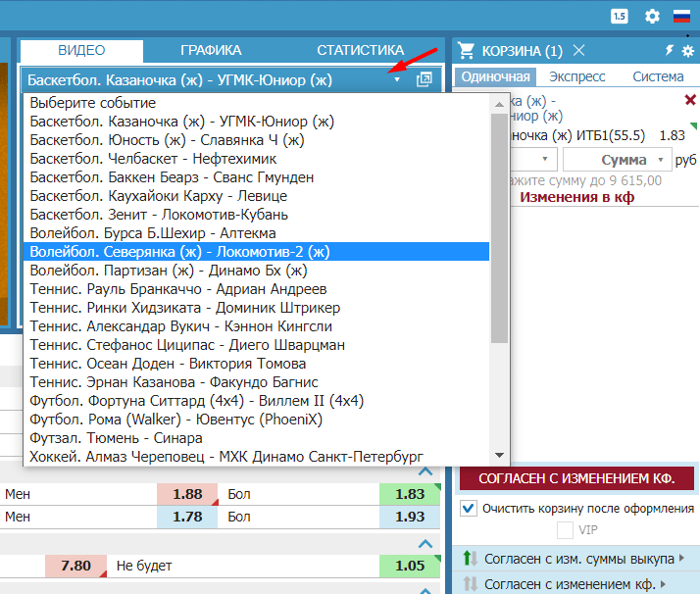Choose Баскетбол. Баккен Беарз - Сванс Гмунден

(256, 177)
